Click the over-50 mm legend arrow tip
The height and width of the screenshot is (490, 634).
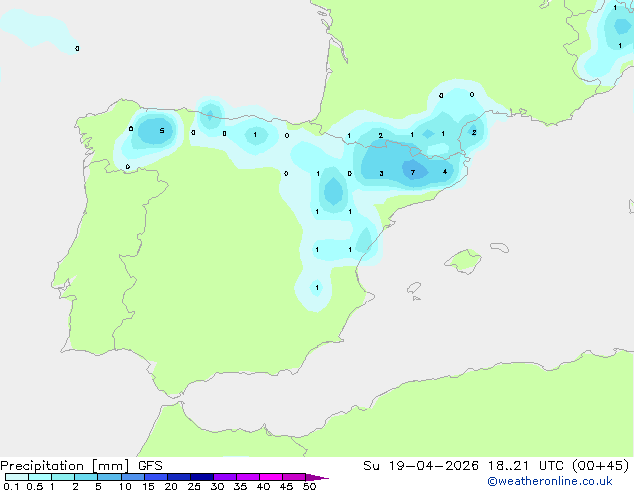317,477
